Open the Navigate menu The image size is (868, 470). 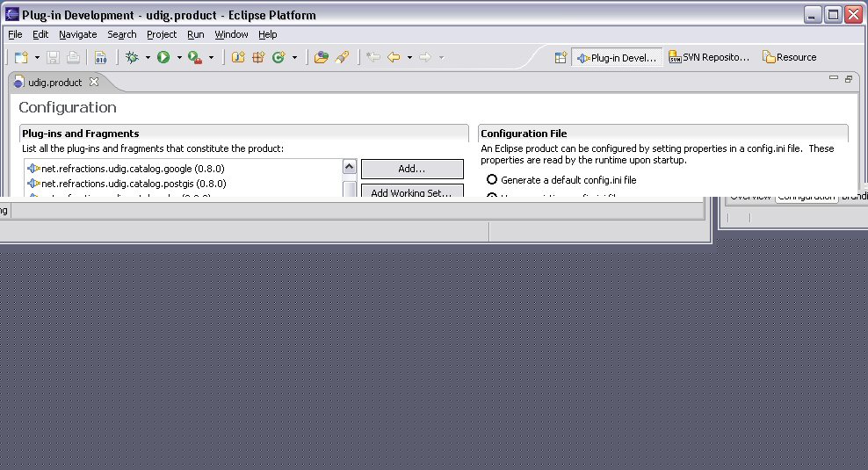78,34
